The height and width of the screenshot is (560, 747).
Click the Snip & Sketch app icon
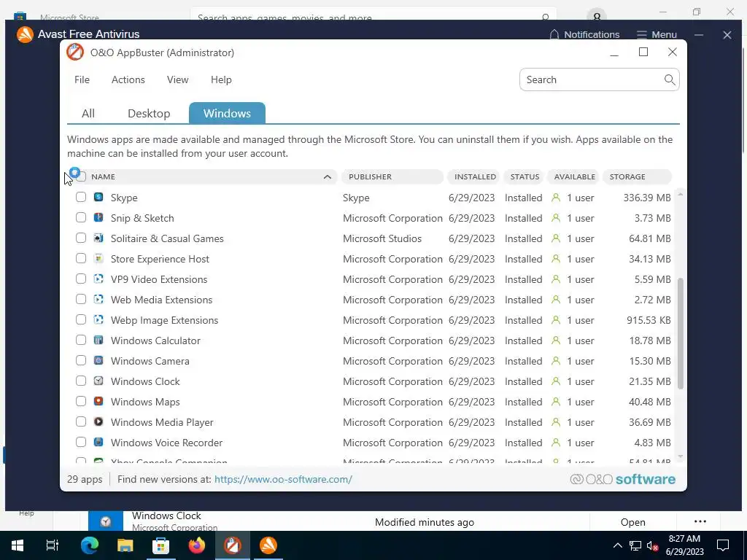[98, 217]
